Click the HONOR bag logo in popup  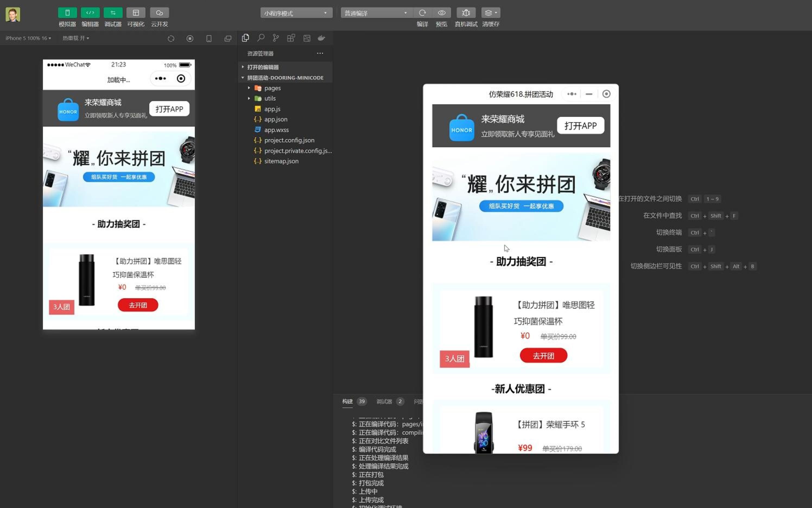point(462,128)
